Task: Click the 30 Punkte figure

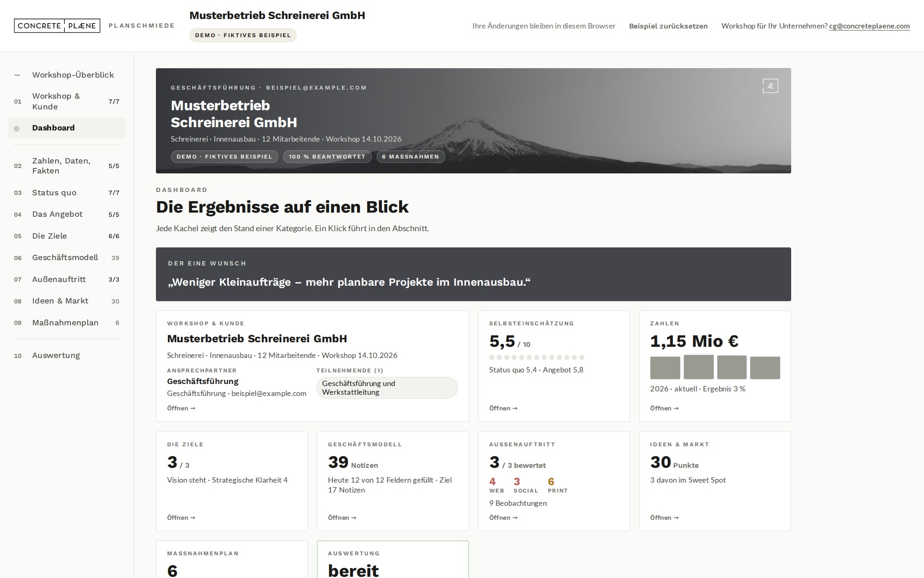Action: (674, 463)
